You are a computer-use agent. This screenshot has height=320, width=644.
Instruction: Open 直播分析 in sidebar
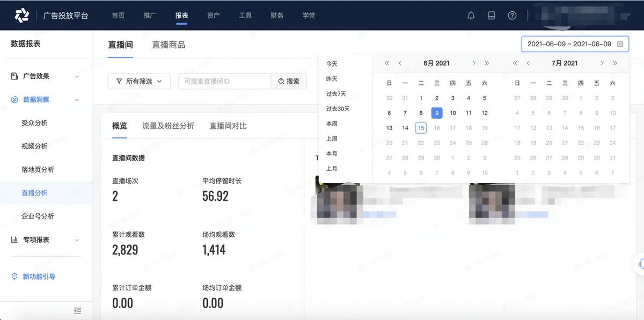click(34, 193)
